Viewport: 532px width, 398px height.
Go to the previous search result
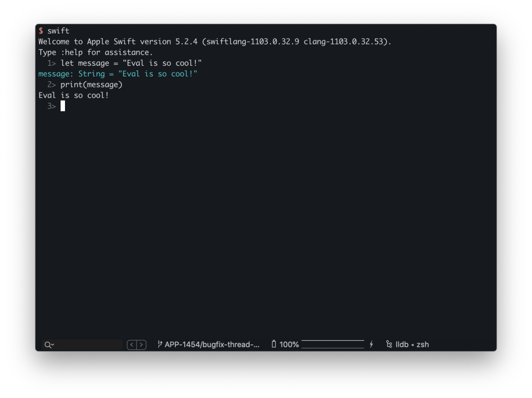[132, 345]
